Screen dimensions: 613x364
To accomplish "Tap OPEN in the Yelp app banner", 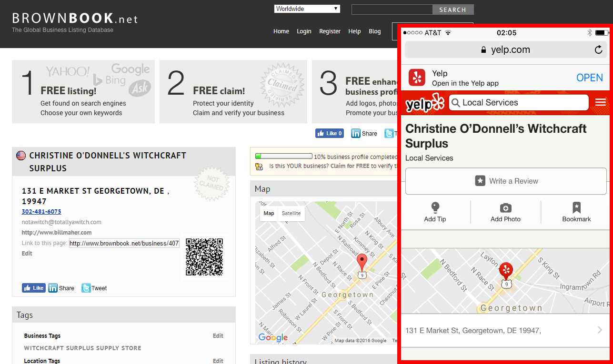I will pos(590,78).
